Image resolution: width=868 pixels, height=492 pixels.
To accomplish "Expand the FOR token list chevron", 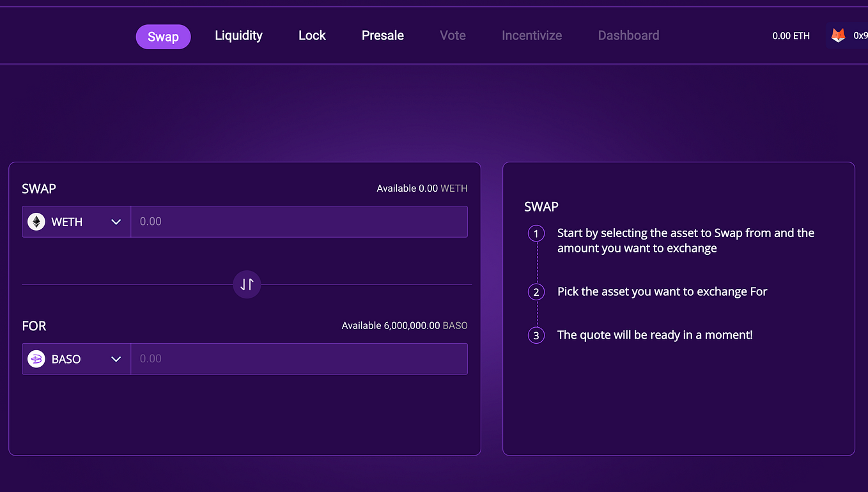I will (116, 358).
